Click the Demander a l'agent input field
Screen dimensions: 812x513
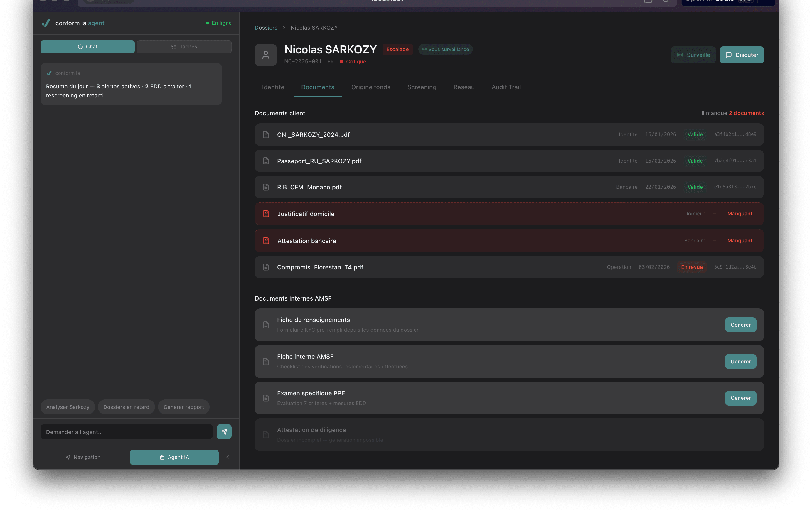126,432
